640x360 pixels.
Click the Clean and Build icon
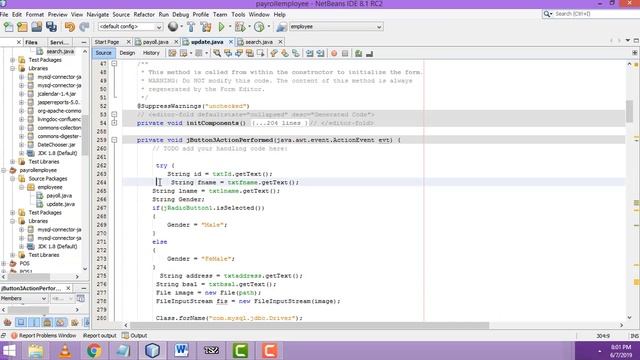coord(206,27)
